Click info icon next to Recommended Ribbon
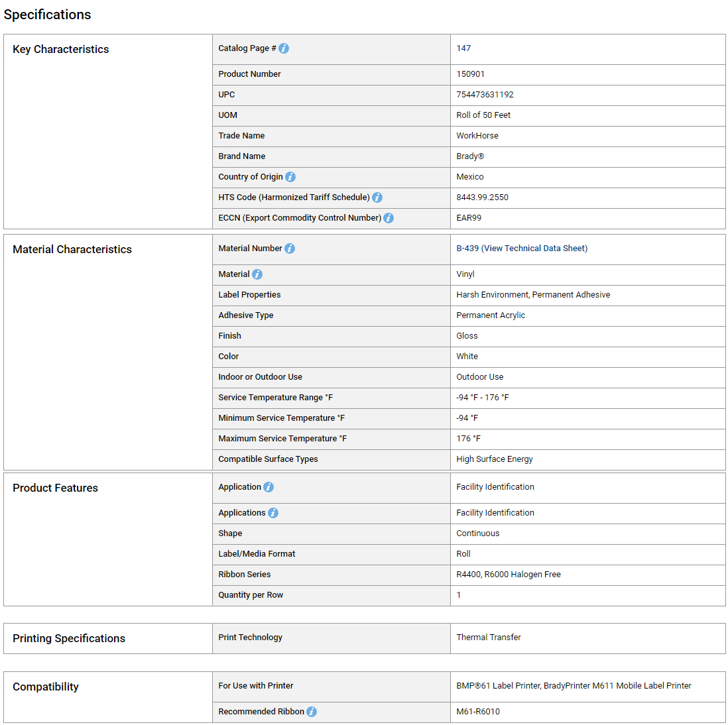Viewport: 728px width, 725px height. pos(312,712)
